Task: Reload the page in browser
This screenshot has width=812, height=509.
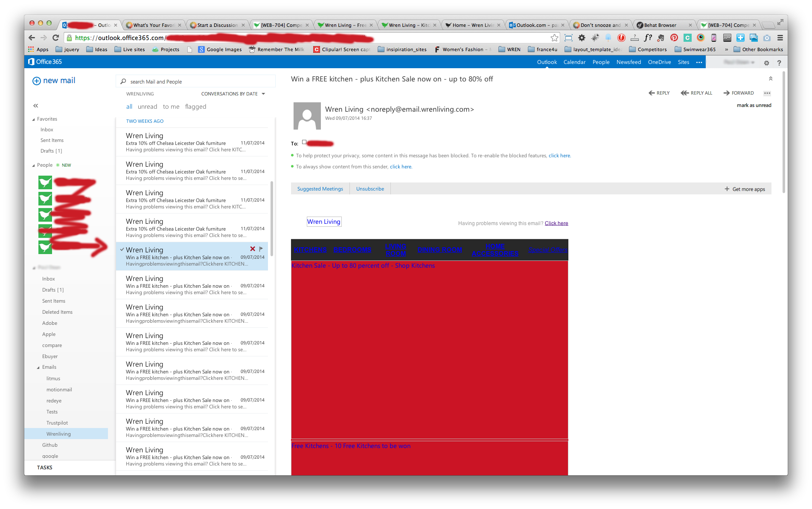Action: [55, 38]
